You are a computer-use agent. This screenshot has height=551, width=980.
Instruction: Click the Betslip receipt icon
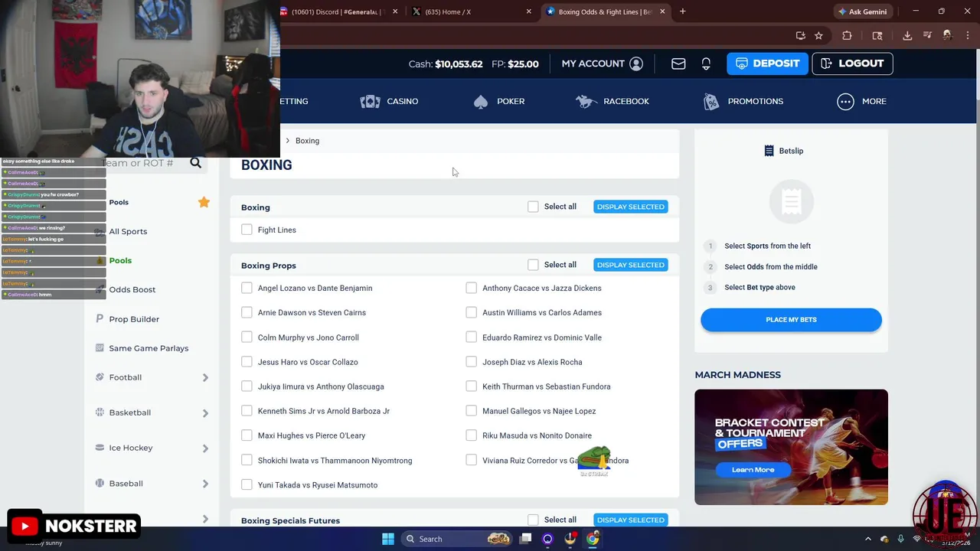coord(769,151)
